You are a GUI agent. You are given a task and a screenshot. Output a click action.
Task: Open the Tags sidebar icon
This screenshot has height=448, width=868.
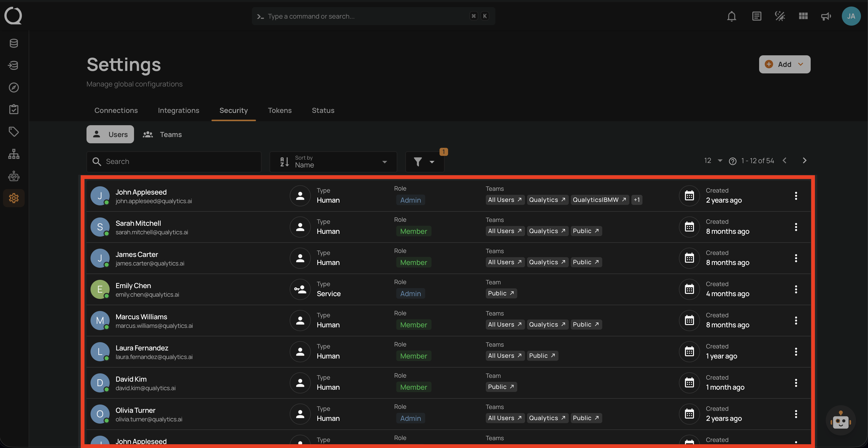pos(14,132)
